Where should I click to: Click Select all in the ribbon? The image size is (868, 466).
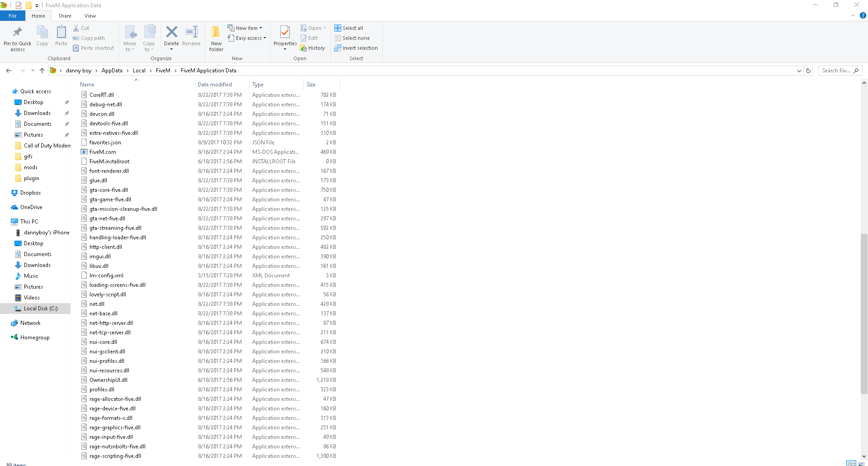pyautogui.click(x=349, y=28)
